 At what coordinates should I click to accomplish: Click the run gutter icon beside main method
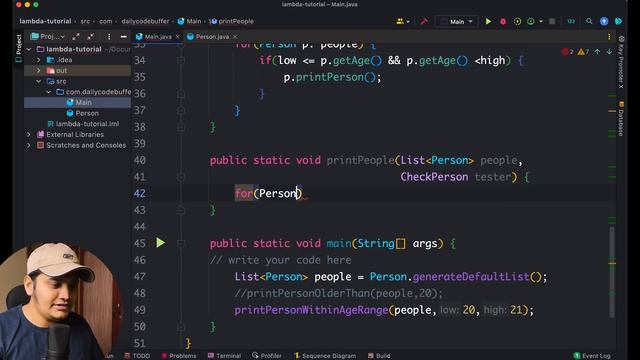tap(160, 243)
